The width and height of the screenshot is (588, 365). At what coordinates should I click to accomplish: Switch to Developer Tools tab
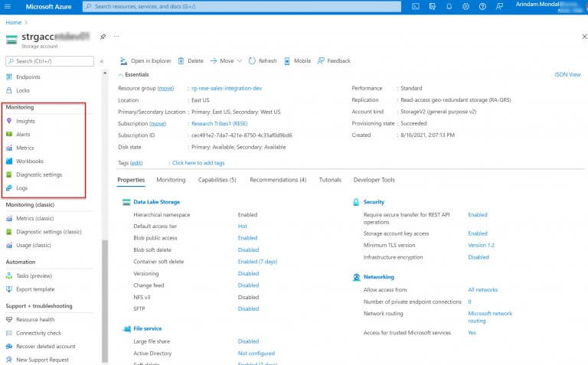(x=374, y=180)
